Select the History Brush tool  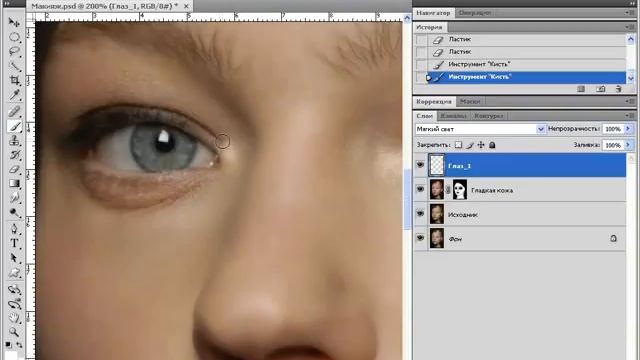[14, 155]
